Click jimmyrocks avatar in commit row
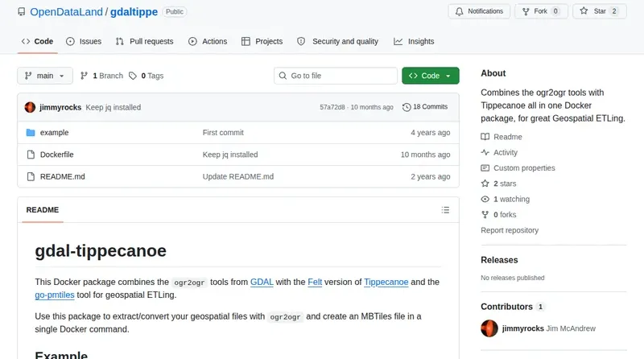644x359 pixels. [x=30, y=107]
